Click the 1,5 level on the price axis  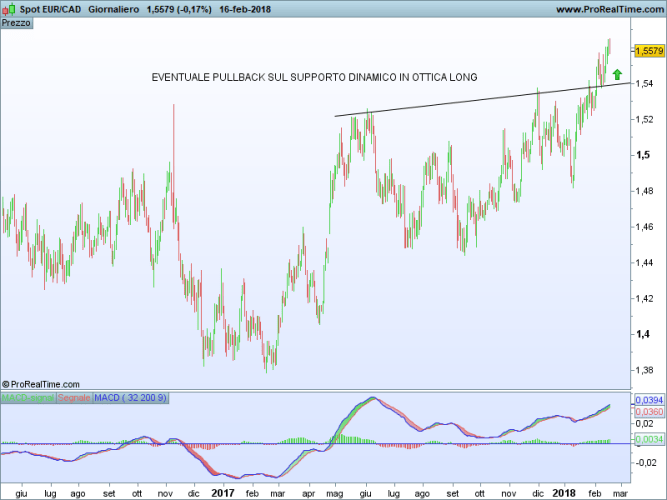click(646, 155)
